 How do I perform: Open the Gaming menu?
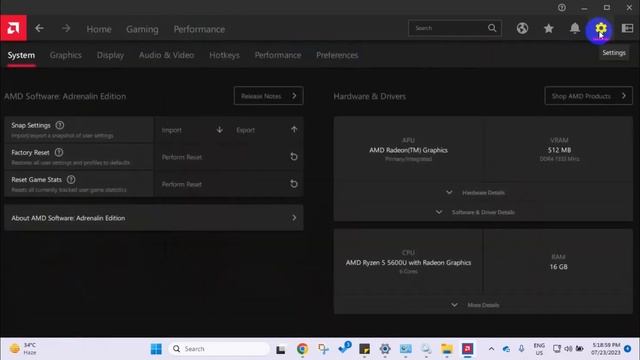(x=142, y=29)
